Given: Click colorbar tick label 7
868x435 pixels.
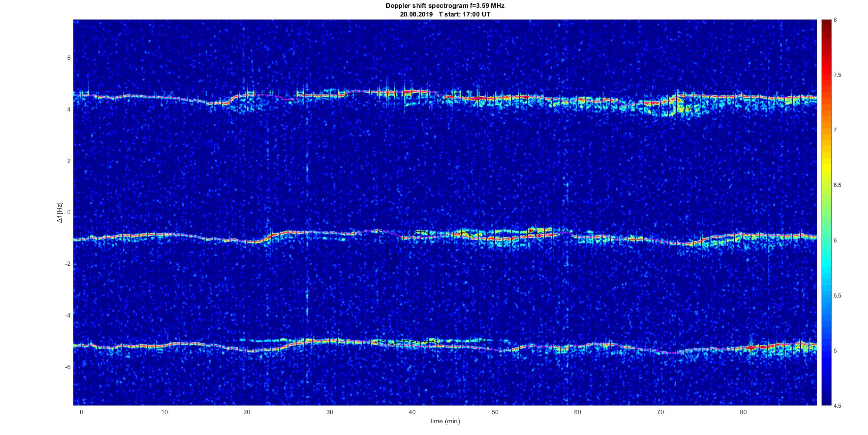Looking at the screenshot, I should [835, 130].
